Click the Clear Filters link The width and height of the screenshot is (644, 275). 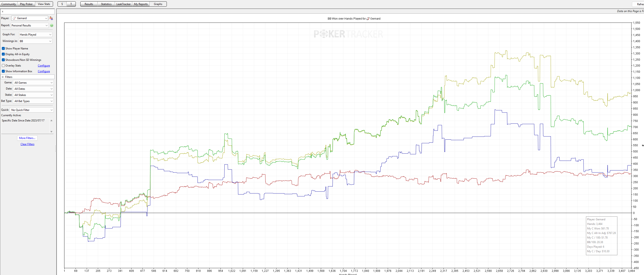(x=28, y=144)
